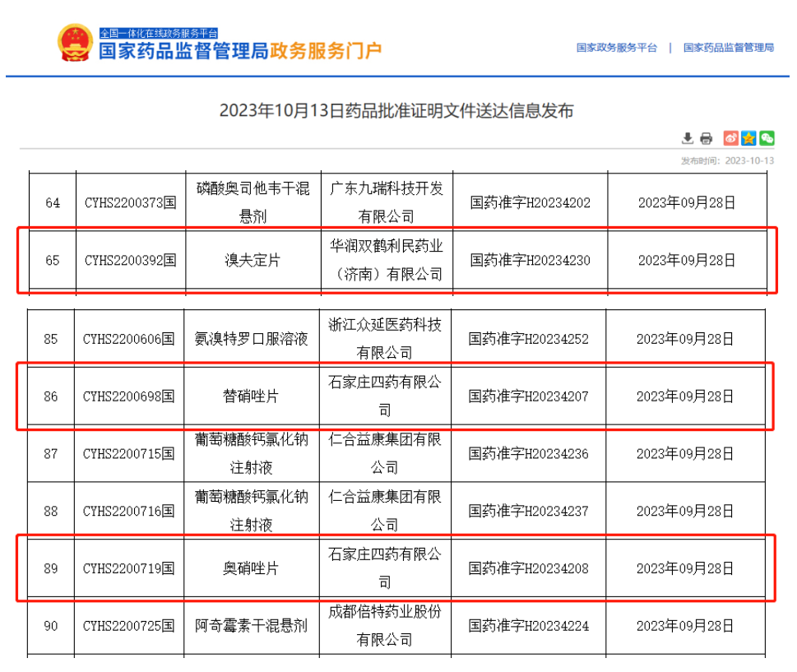The image size is (797, 672).
Task: Click approval number 国药准字H20234202
Action: (530, 202)
